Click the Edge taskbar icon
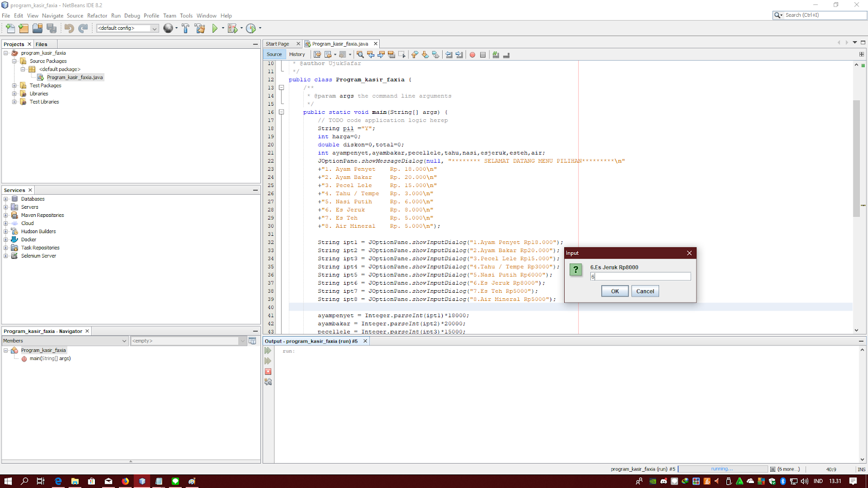This screenshot has height=488, width=868. (58, 481)
